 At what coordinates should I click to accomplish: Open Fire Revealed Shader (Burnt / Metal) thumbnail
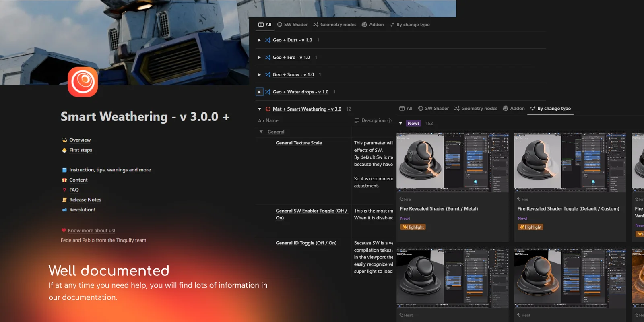pyautogui.click(x=452, y=161)
